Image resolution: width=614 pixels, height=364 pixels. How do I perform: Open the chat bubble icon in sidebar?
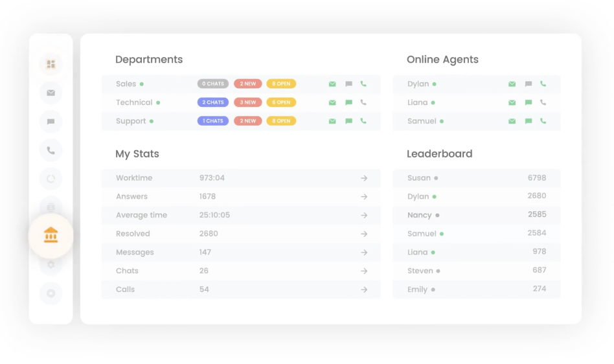51,122
